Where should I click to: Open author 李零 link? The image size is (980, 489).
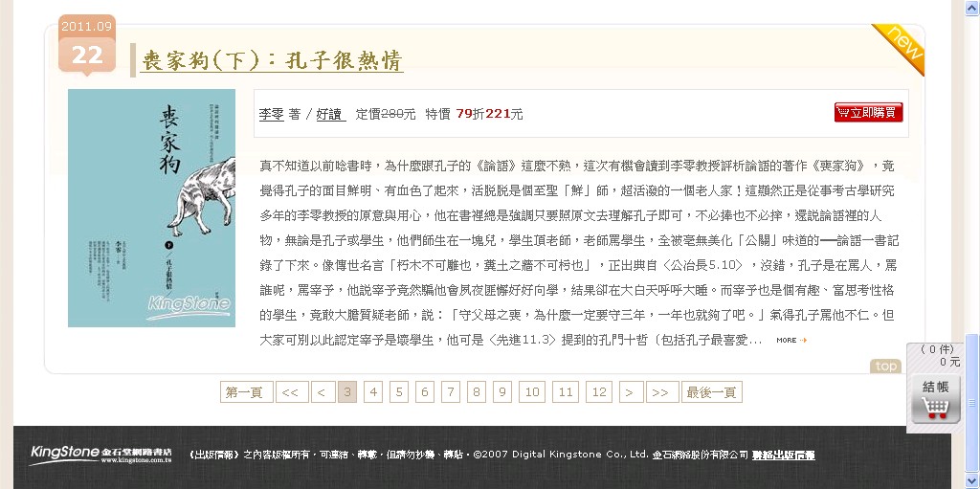271,114
